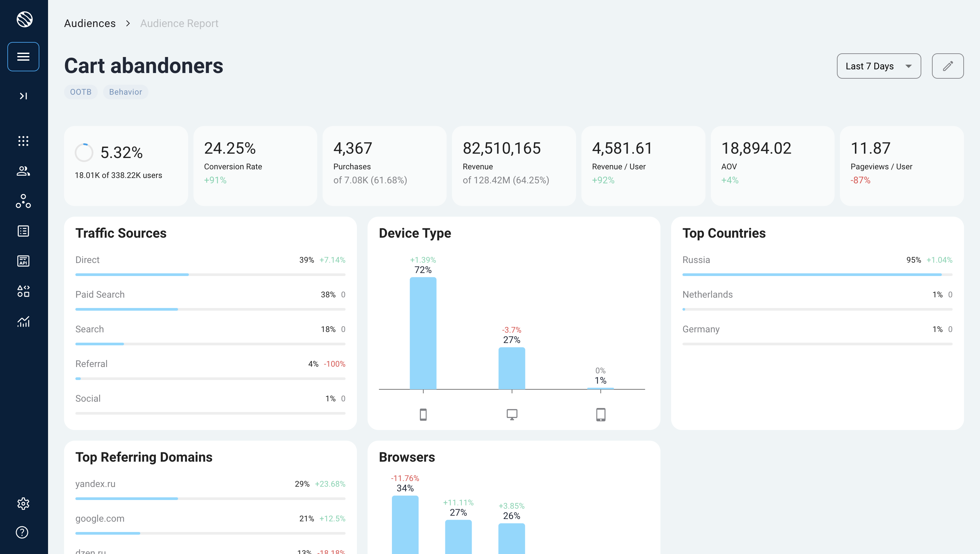This screenshot has width=980, height=554.
Task: Expand the sidebar with the arrow icon
Action: click(x=23, y=96)
